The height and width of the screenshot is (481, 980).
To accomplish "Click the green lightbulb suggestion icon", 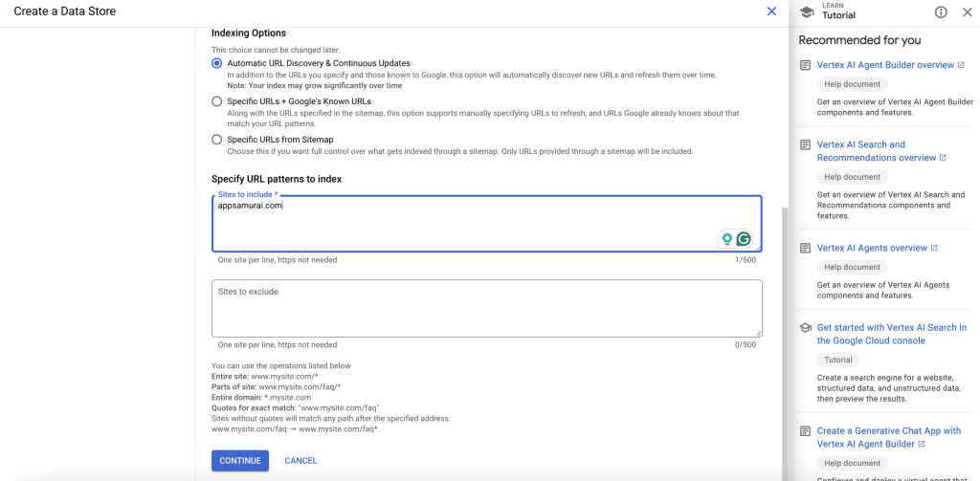I will (x=726, y=239).
